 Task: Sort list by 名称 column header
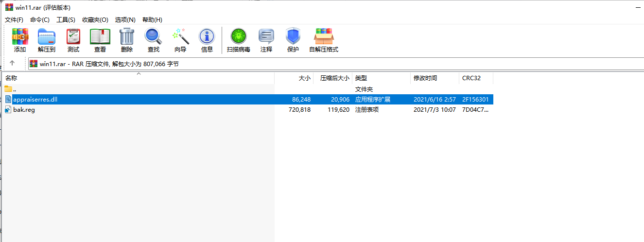[11, 78]
